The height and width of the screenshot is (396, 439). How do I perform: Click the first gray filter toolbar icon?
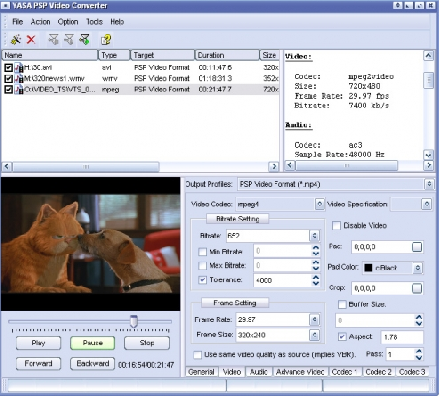pos(53,39)
